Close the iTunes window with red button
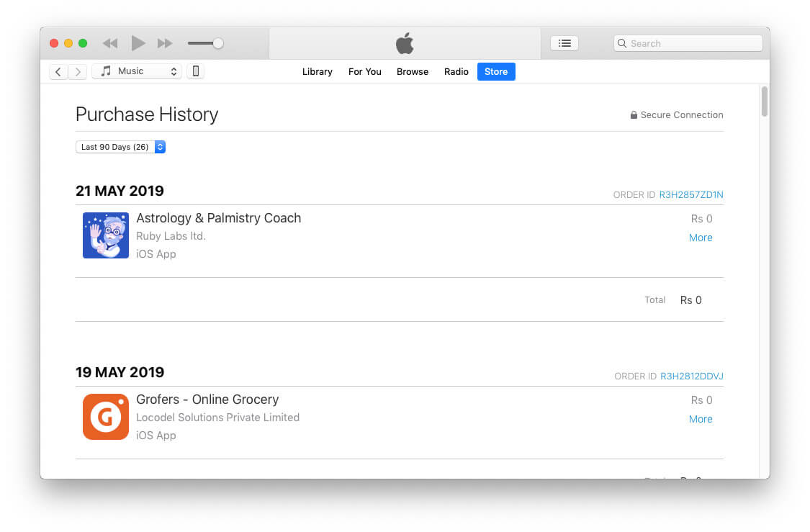This screenshot has width=810, height=532. point(54,43)
